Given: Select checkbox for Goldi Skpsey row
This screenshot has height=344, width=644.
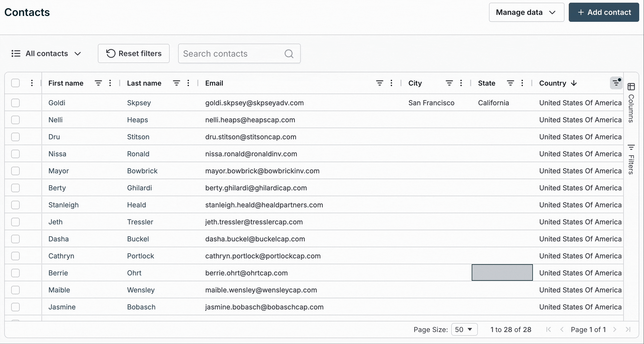Looking at the screenshot, I should pyautogui.click(x=15, y=103).
